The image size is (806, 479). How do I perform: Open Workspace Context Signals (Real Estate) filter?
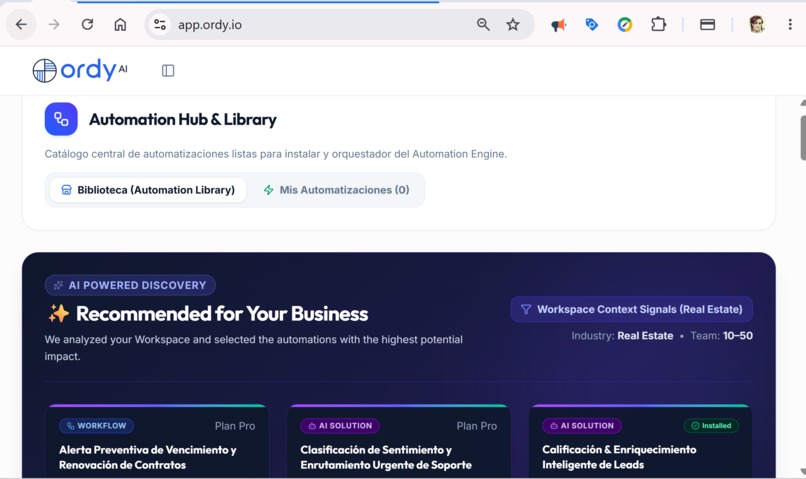click(x=632, y=309)
